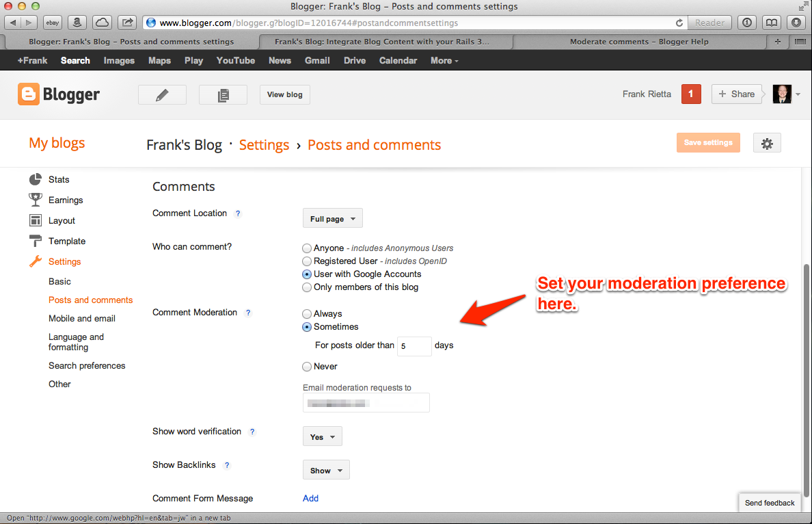Set comment moderation to Never
812x524 pixels.
pos(307,367)
